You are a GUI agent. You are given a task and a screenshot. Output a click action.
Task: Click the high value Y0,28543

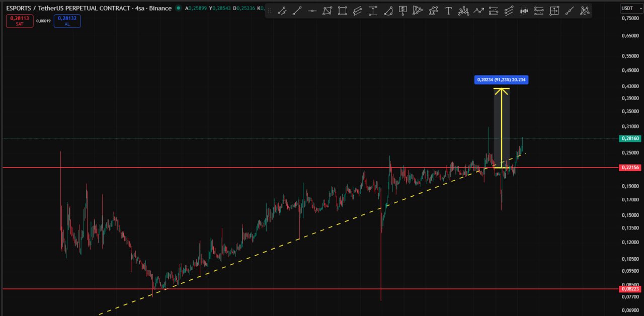coord(220,8)
